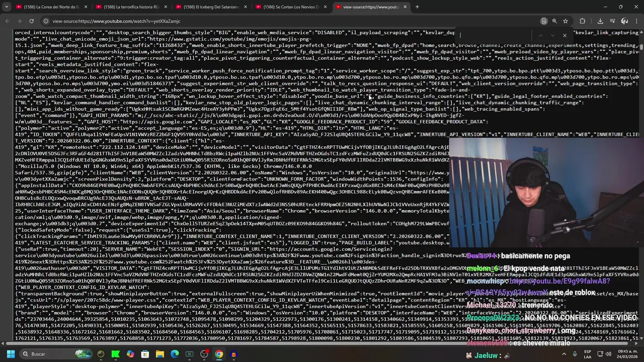Click the translate page icon in address bar
Viewport: 644px width, 362px height.
point(544,21)
